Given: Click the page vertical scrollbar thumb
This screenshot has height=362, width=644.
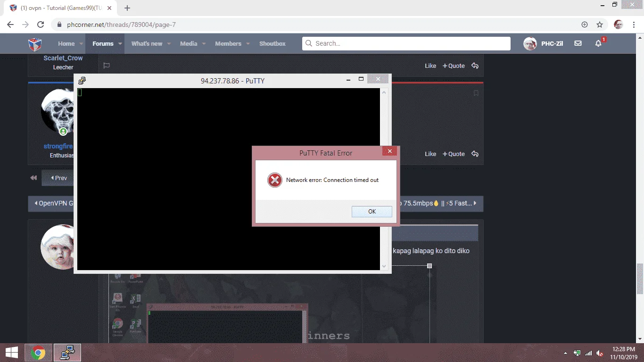Looking at the screenshot, I should point(640,278).
